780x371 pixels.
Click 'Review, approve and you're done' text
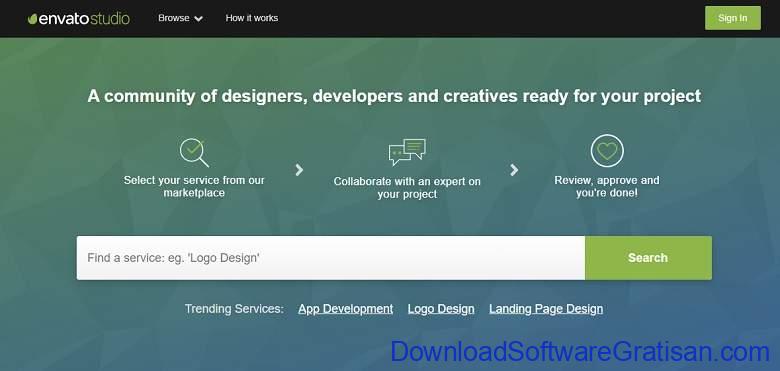607,186
